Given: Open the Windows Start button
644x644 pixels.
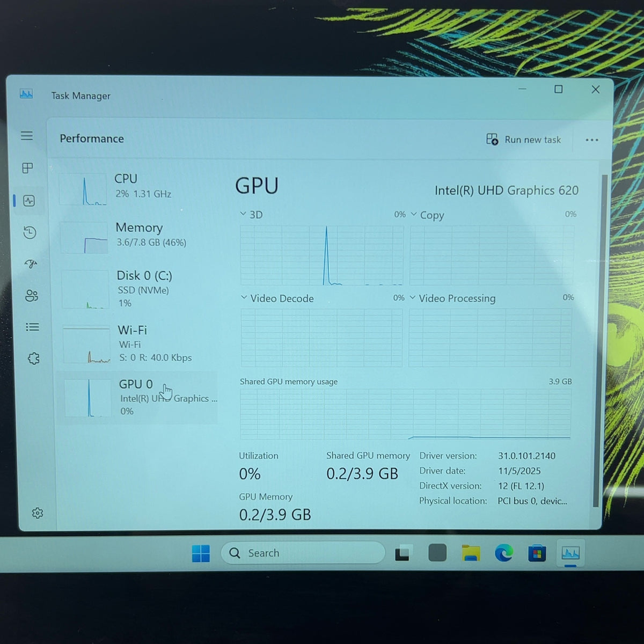Looking at the screenshot, I should 201,553.
